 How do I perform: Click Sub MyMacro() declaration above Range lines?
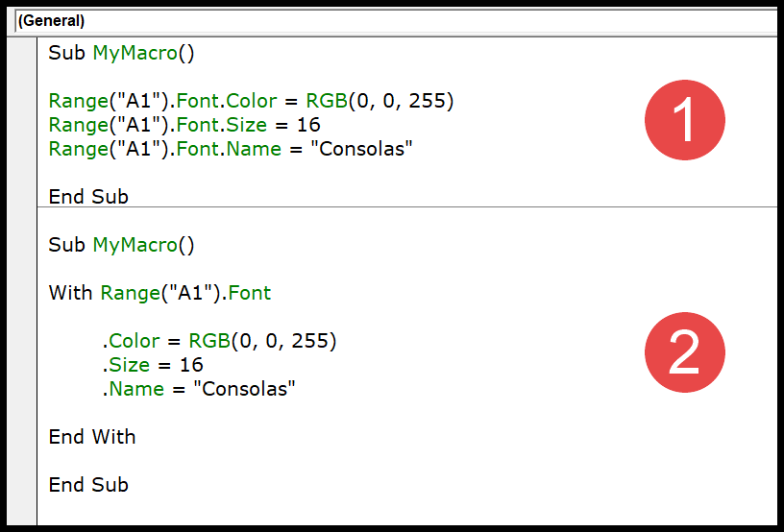tap(121, 53)
